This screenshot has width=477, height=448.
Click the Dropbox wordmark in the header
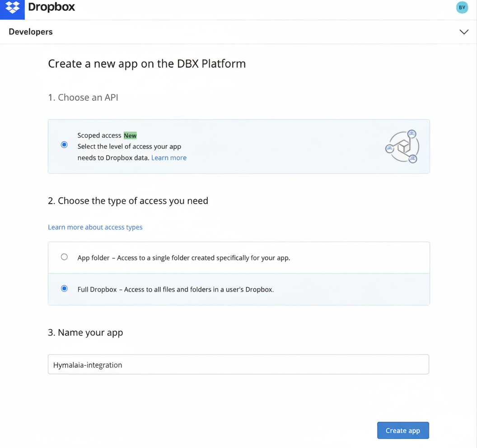51,7
